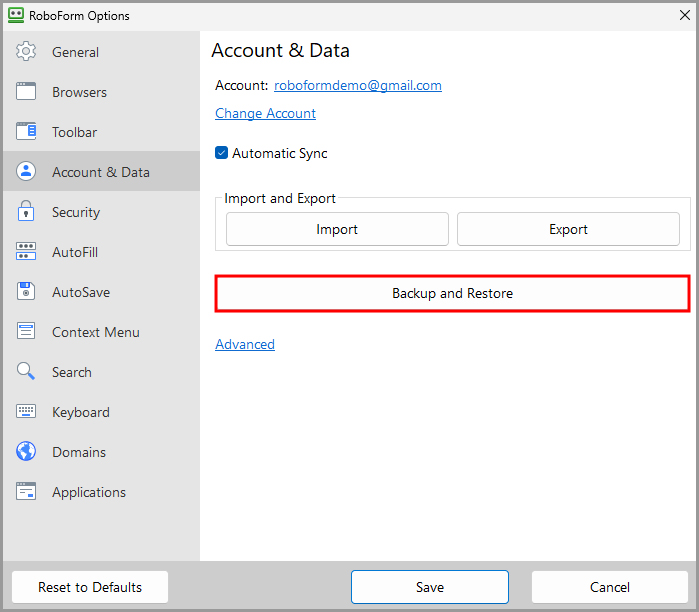Click the Keyboard icon

[26, 411]
